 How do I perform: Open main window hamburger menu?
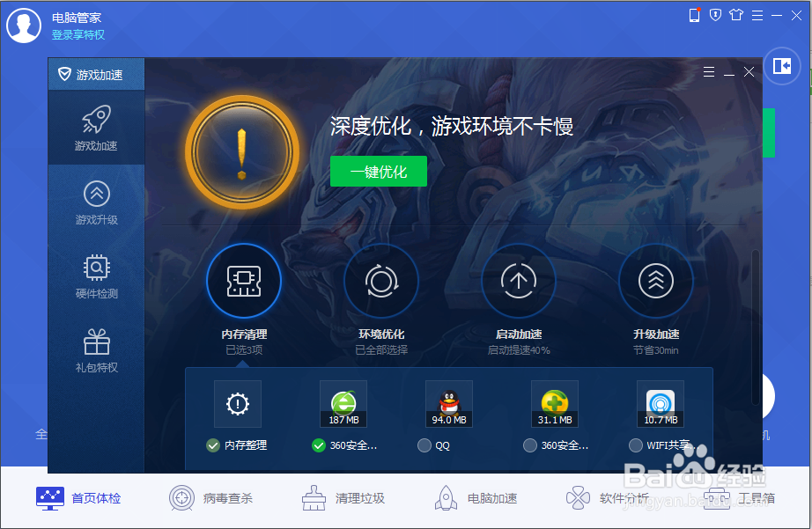[757, 16]
